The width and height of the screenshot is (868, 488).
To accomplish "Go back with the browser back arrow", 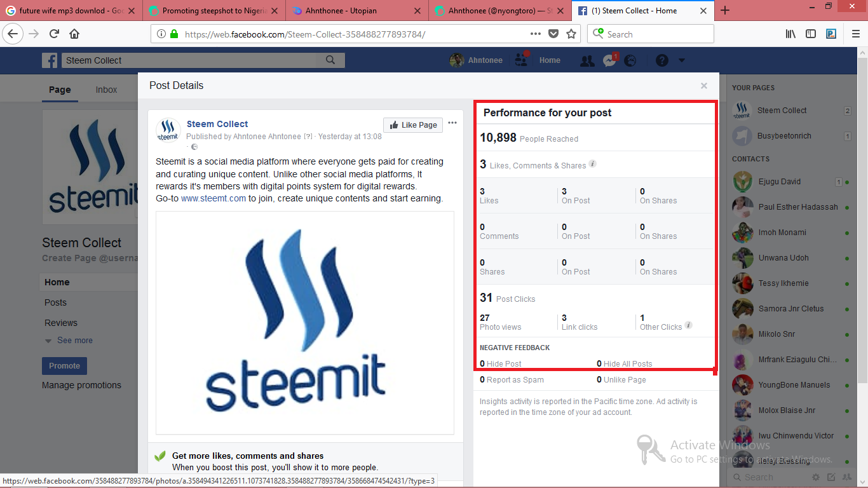I will point(13,34).
